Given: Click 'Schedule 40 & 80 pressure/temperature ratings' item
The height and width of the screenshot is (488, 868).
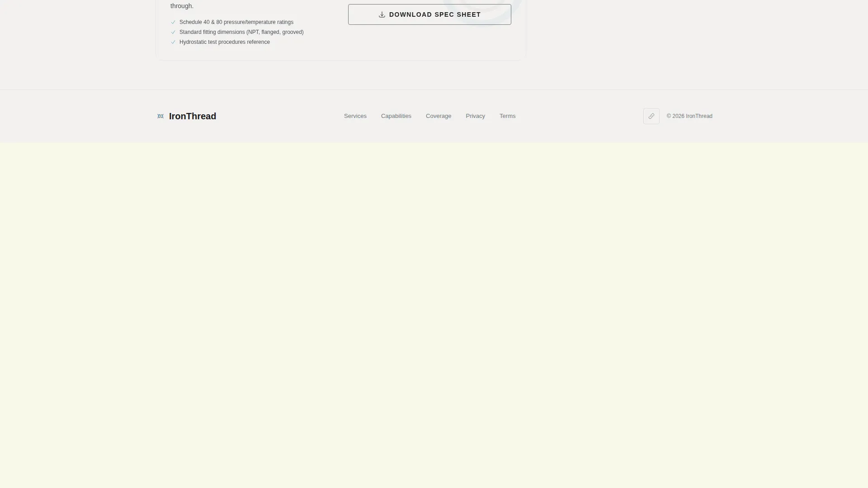Looking at the screenshot, I should pos(236,22).
